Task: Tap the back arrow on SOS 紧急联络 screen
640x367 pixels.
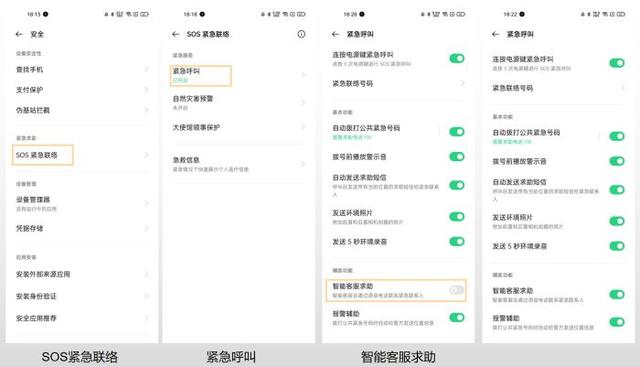Action: (176, 34)
